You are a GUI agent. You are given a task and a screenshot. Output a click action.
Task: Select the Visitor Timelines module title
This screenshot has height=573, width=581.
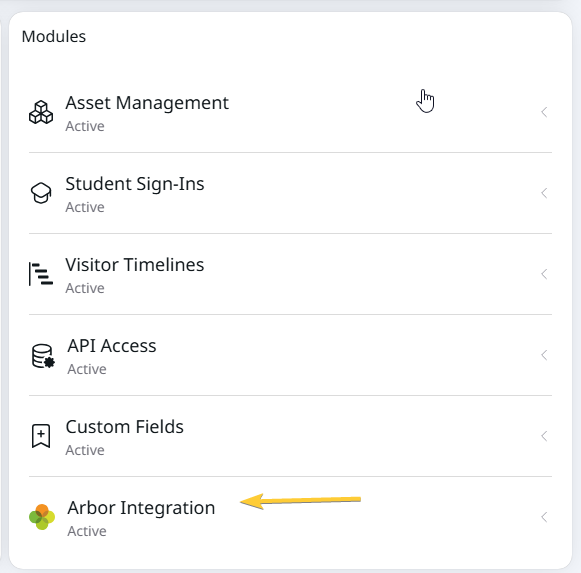click(x=135, y=265)
